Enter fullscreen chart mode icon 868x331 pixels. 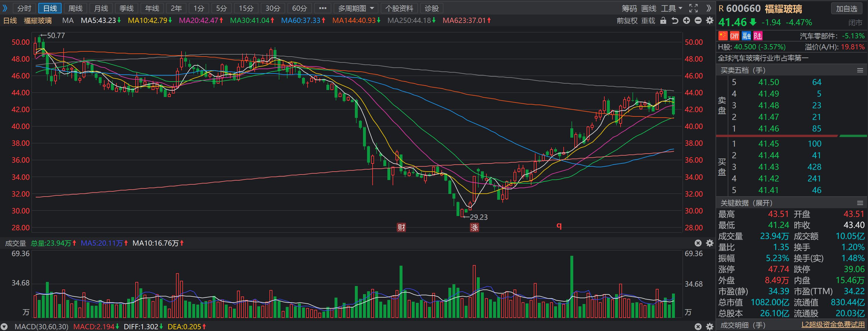pos(693,8)
